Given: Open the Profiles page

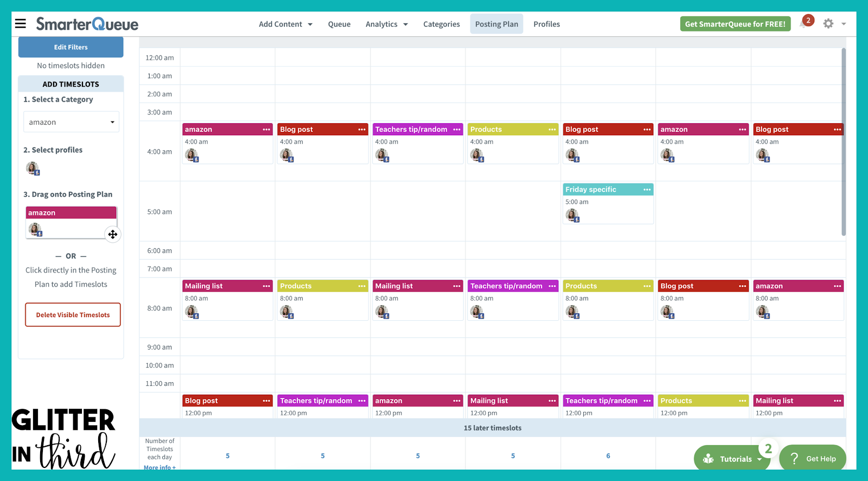Looking at the screenshot, I should (x=546, y=24).
